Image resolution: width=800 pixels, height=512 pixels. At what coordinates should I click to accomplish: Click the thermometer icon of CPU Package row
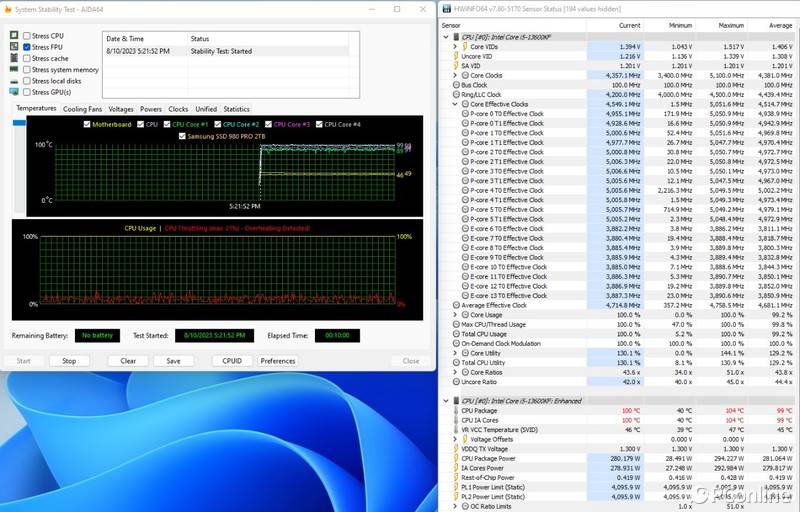(456, 411)
